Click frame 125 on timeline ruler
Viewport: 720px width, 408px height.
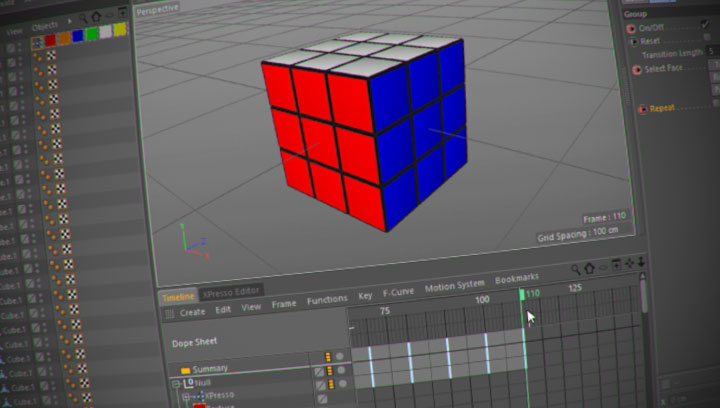pyautogui.click(x=575, y=288)
